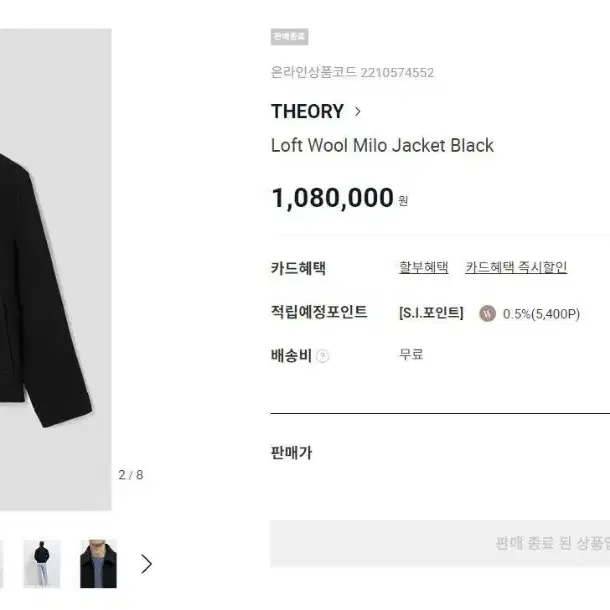Click the 적립예정포인트 label
610x610 pixels.
coord(319,312)
